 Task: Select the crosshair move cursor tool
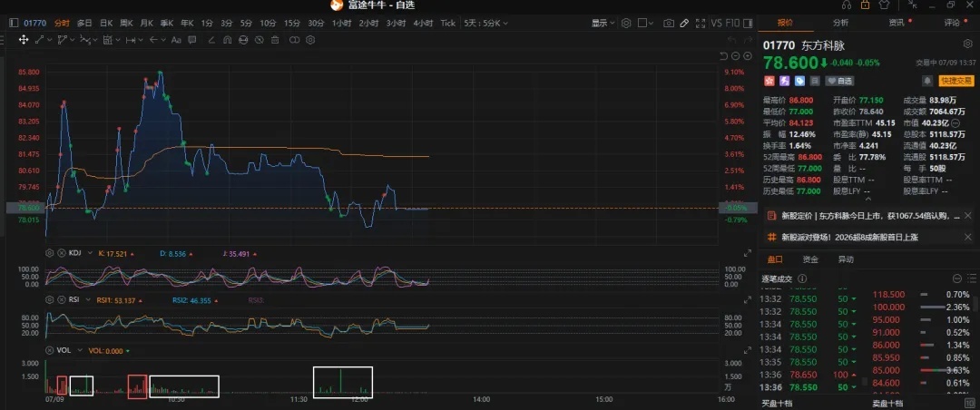tap(23, 39)
